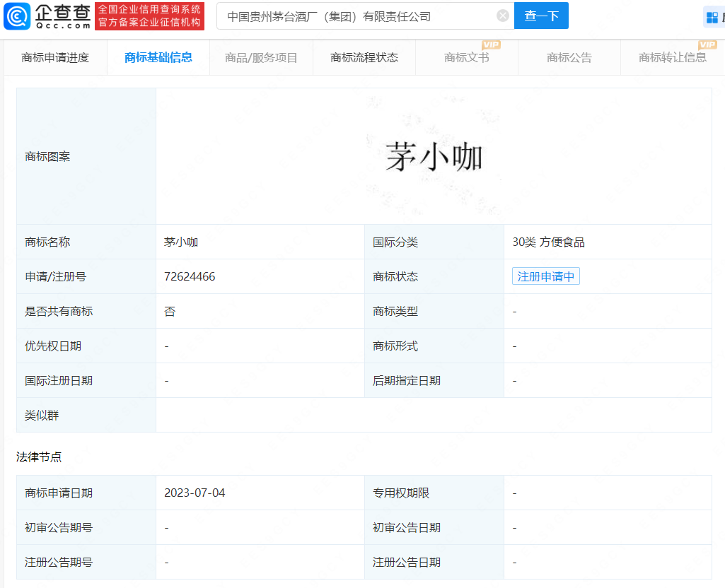
Task: Switch to the 商标基础信息 tab
Action: pos(158,57)
